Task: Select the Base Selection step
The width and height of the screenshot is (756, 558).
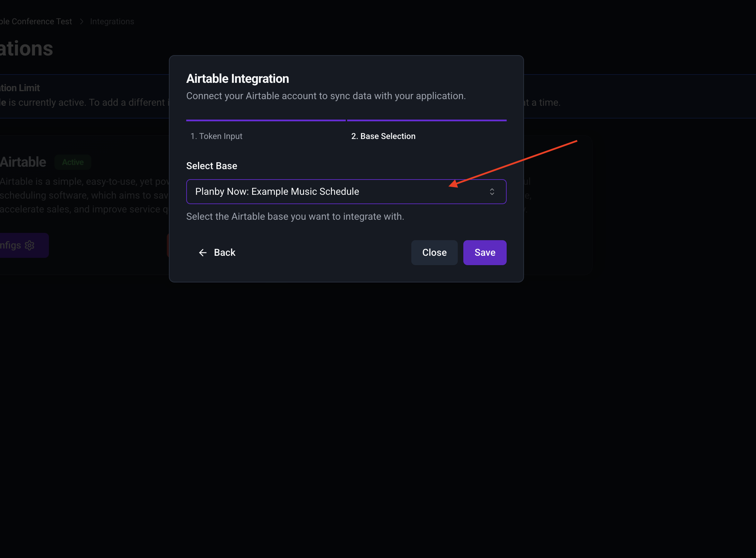Action: [383, 136]
